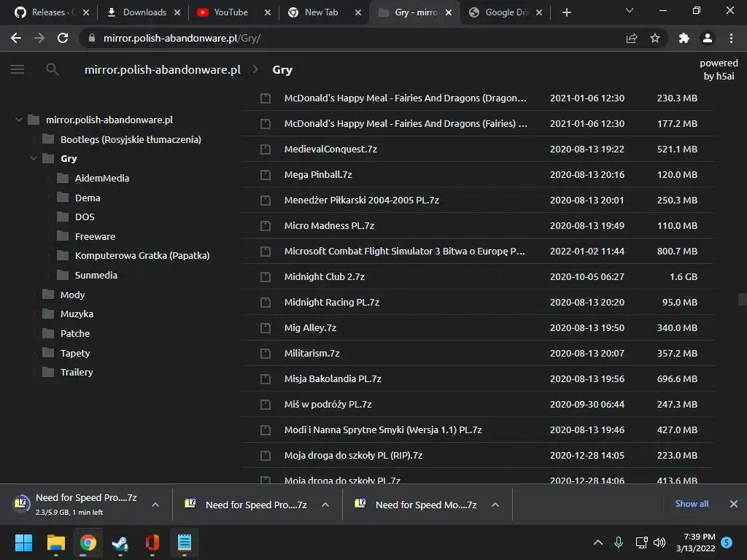
Task: Go back with the browser back arrow
Action: (x=16, y=38)
